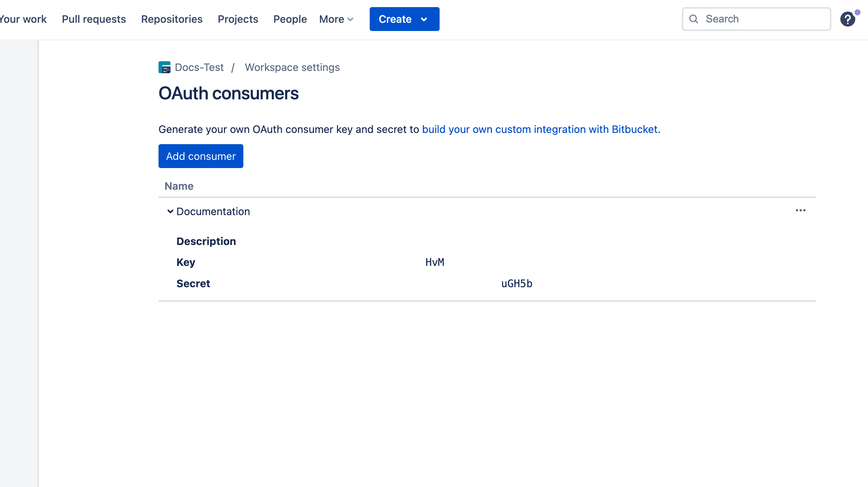Image resolution: width=868 pixels, height=487 pixels.
Task: Click the three-dot menu icon for Documentation
Action: pyautogui.click(x=801, y=210)
